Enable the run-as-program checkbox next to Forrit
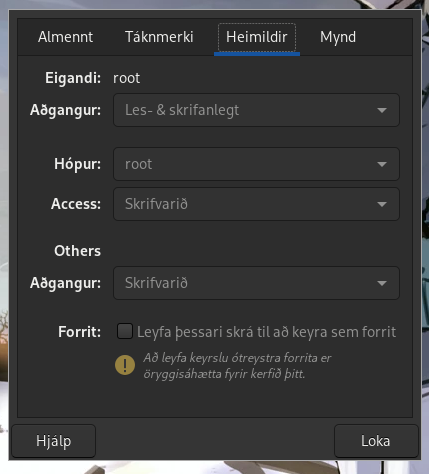The height and width of the screenshot is (474, 429). point(125,331)
